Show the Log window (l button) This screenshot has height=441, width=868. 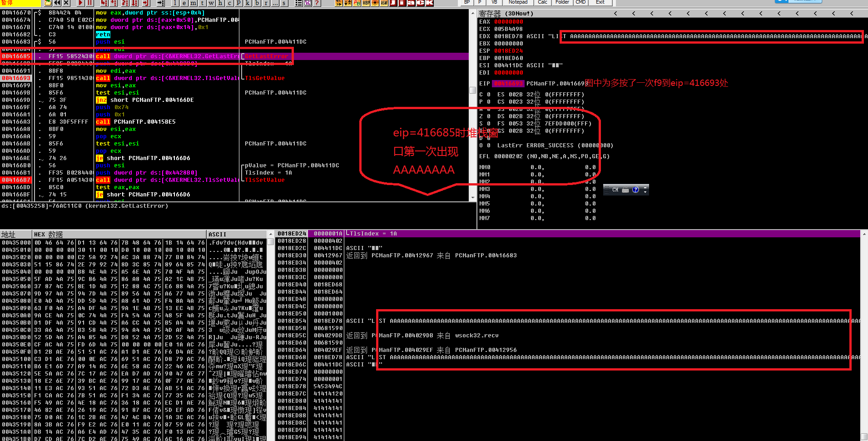click(175, 3)
